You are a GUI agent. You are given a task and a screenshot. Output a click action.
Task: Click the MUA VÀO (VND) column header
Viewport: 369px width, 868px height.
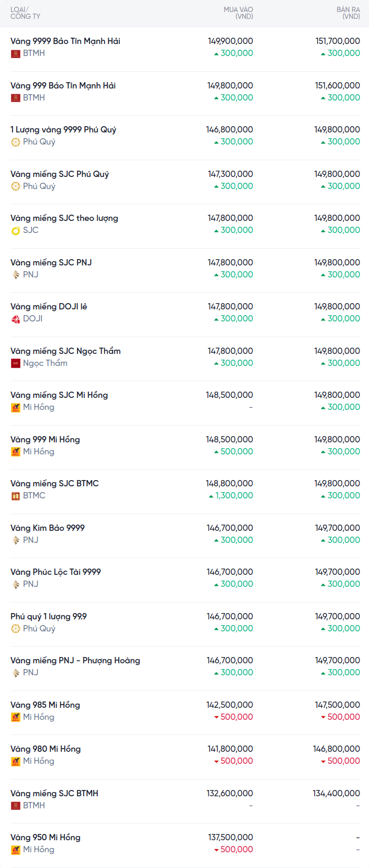click(x=238, y=13)
